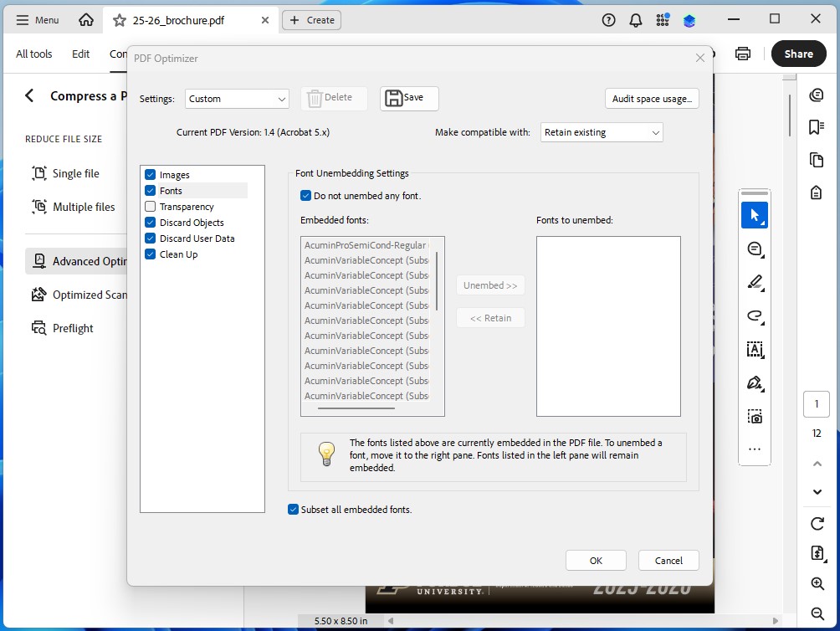Open the Settings Custom dropdown
840x631 pixels.
coord(237,99)
